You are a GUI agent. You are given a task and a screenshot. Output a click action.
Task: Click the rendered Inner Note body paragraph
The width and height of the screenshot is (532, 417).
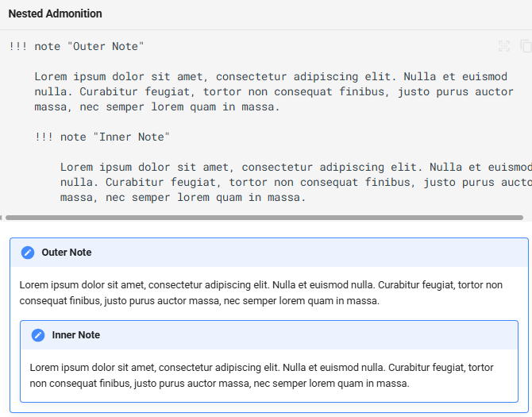click(x=261, y=376)
